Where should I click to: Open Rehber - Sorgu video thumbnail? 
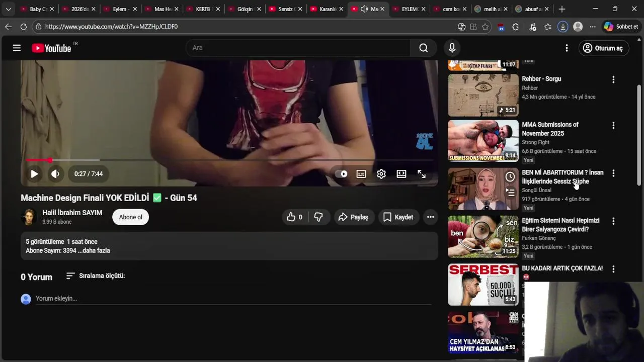click(483, 95)
